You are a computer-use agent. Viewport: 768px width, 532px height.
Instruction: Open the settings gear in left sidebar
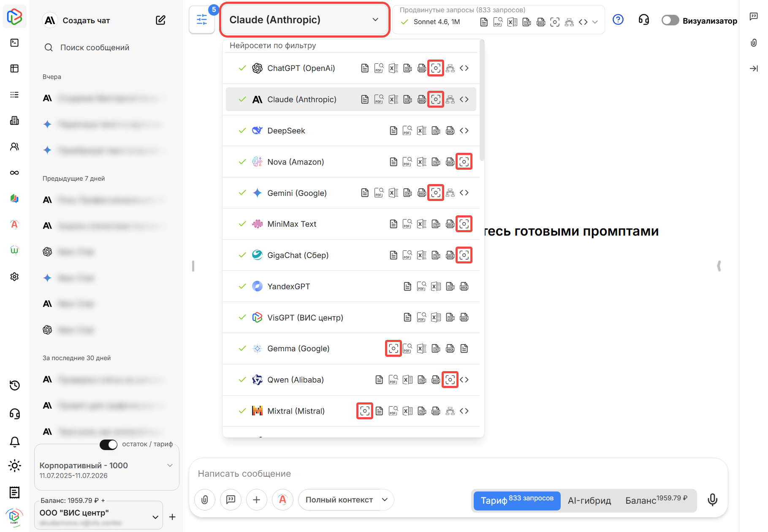coord(14,277)
